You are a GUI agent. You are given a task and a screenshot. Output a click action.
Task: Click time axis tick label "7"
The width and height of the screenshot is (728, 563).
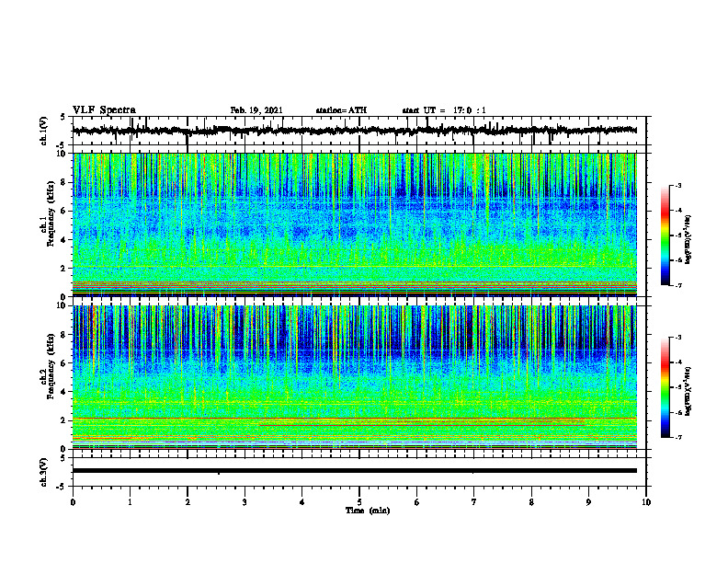click(474, 502)
